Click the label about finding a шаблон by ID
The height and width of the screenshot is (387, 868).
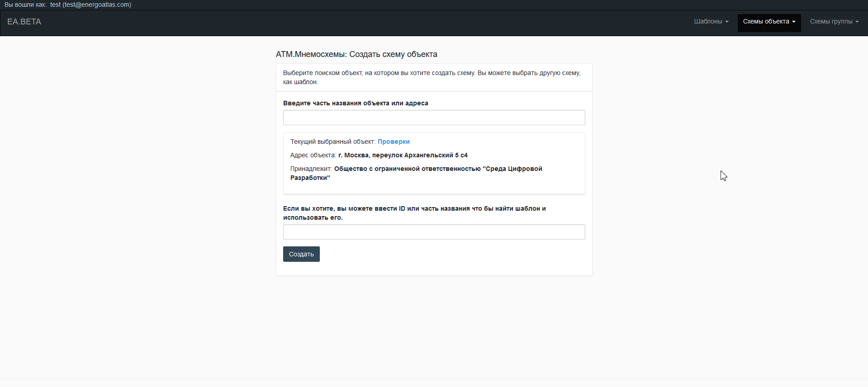pos(414,213)
